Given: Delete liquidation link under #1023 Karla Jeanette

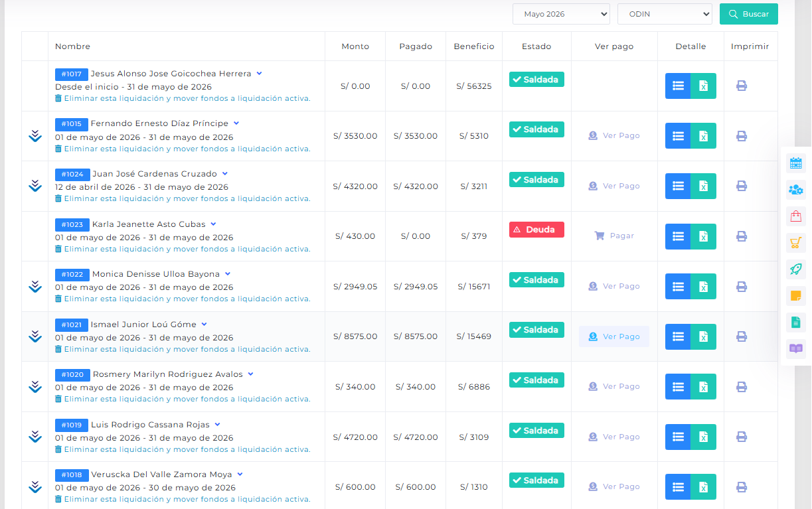Looking at the screenshot, I should pos(183,249).
